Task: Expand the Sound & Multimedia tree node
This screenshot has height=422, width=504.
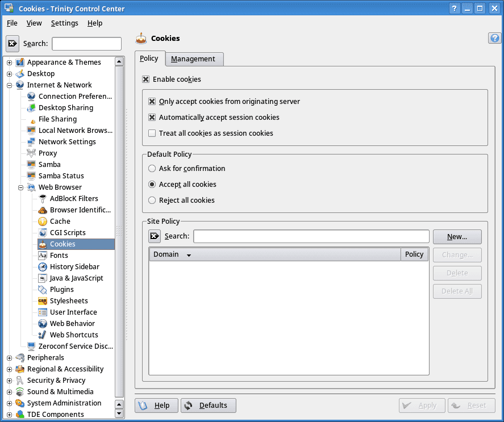Action: click(9, 392)
